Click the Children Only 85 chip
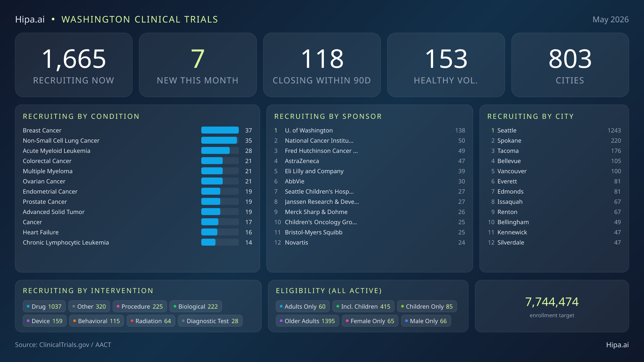Screen dimensions: 644x362 pyautogui.click(x=427, y=306)
